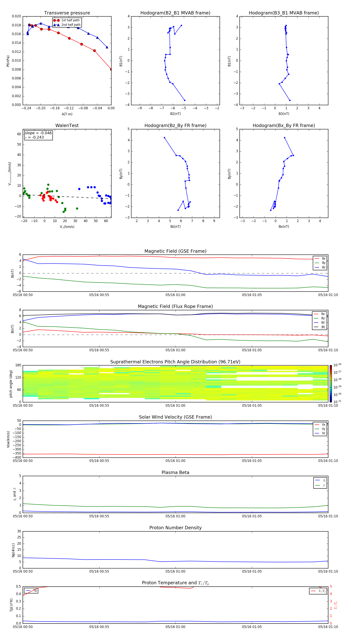351x644 pixels.
Task: Click the "Magnetic Field (Flux Rope Frame)" title
Action: pyautogui.click(x=175, y=307)
